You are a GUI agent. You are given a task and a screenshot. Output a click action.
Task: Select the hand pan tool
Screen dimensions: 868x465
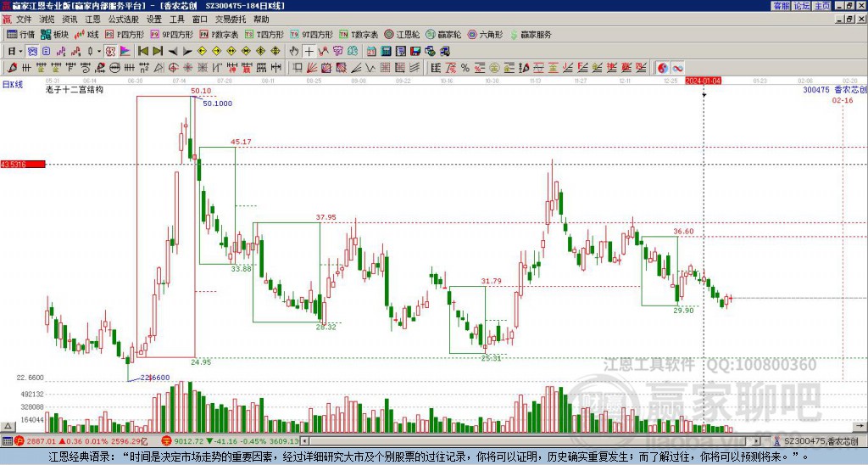pos(294,52)
